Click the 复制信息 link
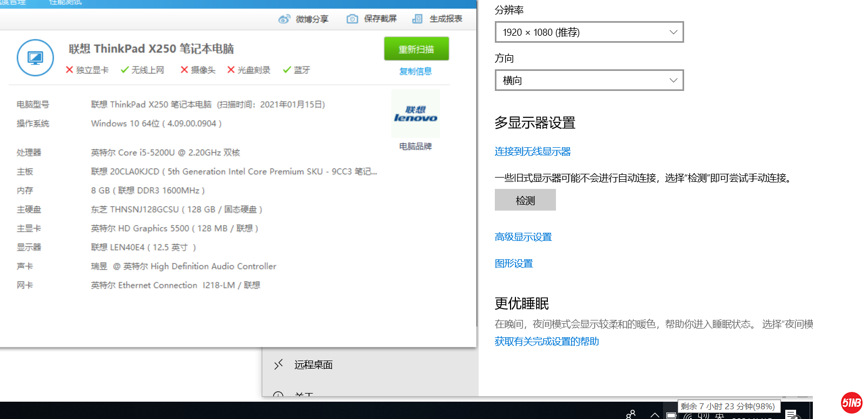This screenshot has height=419, width=868. pyautogui.click(x=415, y=71)
